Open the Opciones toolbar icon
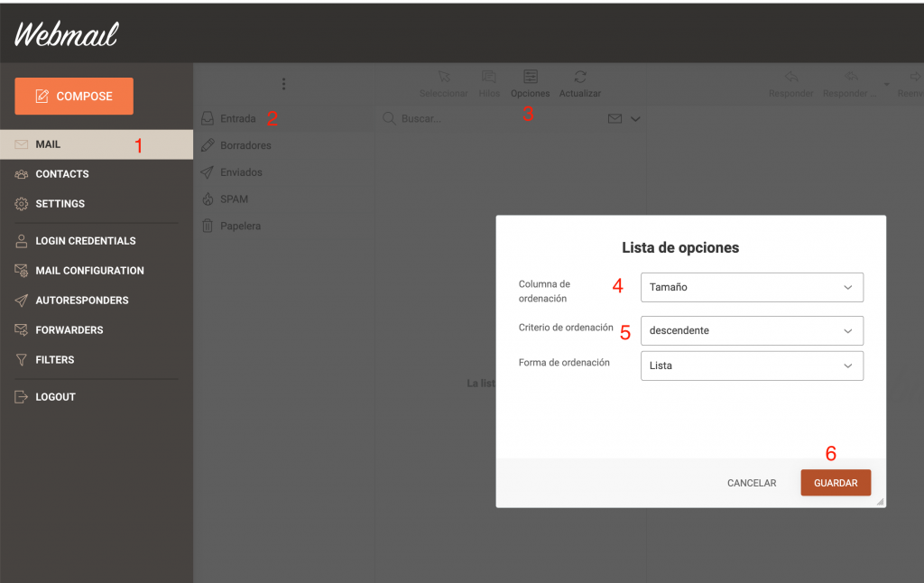This screenshot has width=924, height=583. point(530,79)
